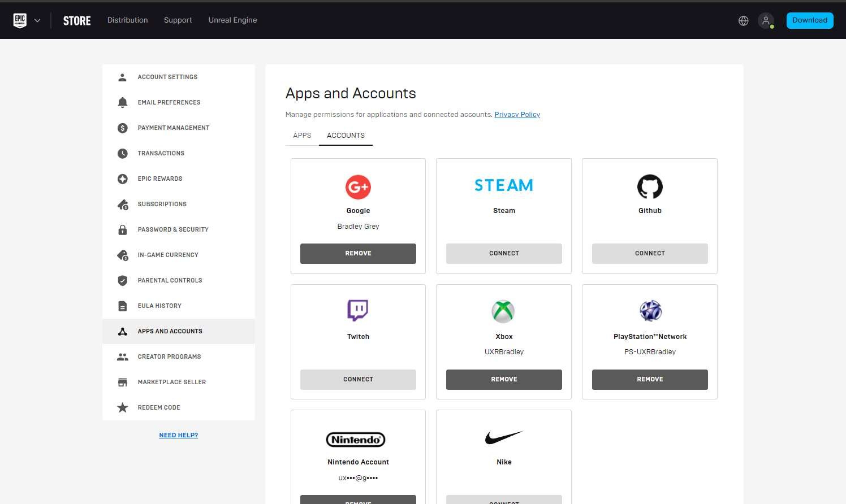Image resolution: width=846 pixels, height=504 pixels.
Task: Open Subscriptions in sidebar
Action: pyautogui.click(x=179, y=204)
